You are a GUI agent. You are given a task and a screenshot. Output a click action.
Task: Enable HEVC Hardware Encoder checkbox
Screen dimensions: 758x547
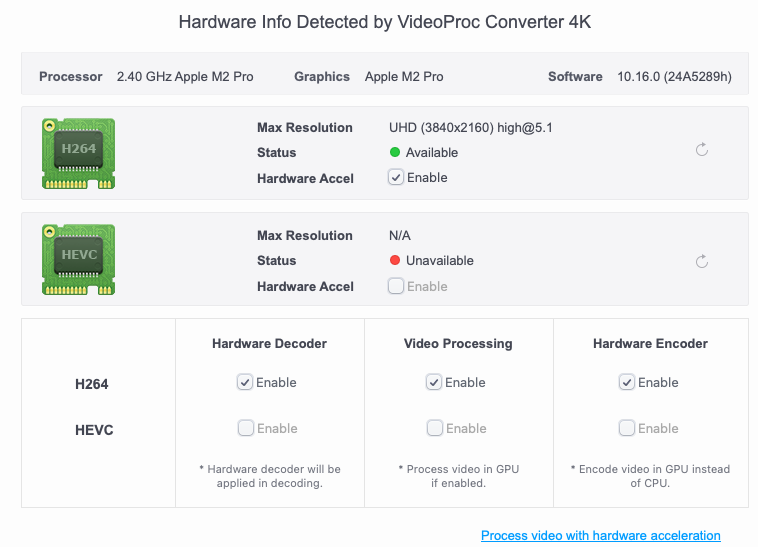coord(627,428)
